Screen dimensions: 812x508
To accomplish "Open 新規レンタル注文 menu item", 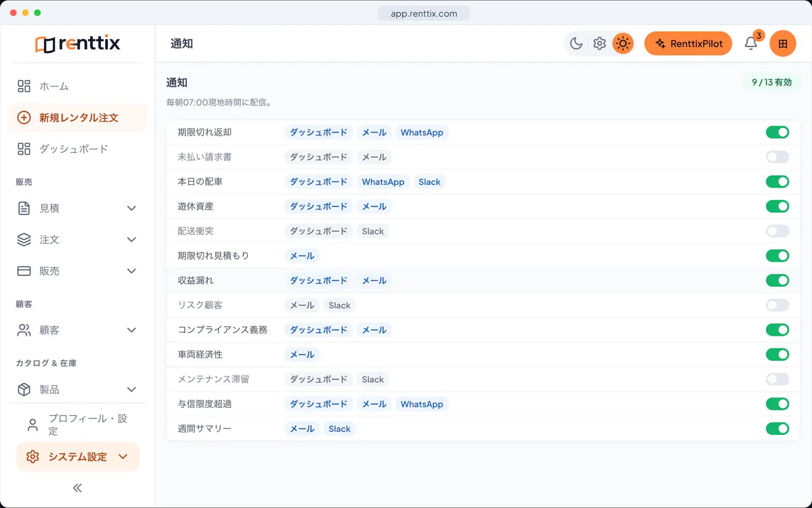I will (78, 118).
